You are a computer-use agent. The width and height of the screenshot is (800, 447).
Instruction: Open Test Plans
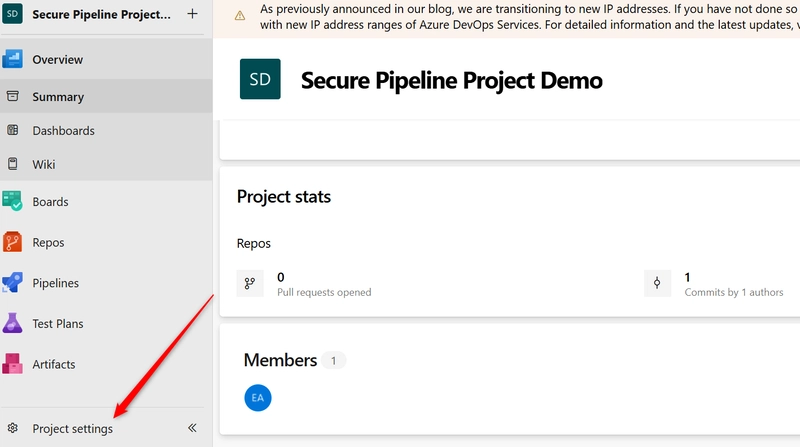click(58, 324)
